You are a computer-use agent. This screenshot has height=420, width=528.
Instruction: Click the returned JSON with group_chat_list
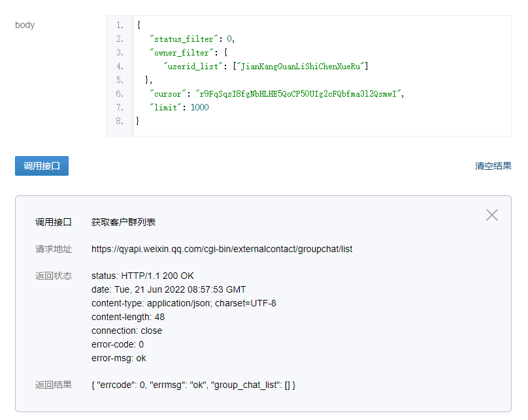pyautogui.click(x=193, y=385)
